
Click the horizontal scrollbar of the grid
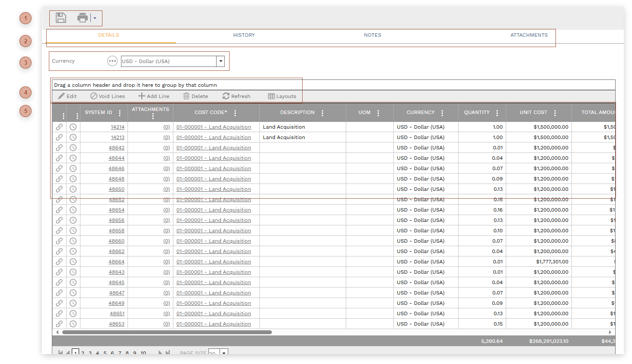click(x=167, y=332)
